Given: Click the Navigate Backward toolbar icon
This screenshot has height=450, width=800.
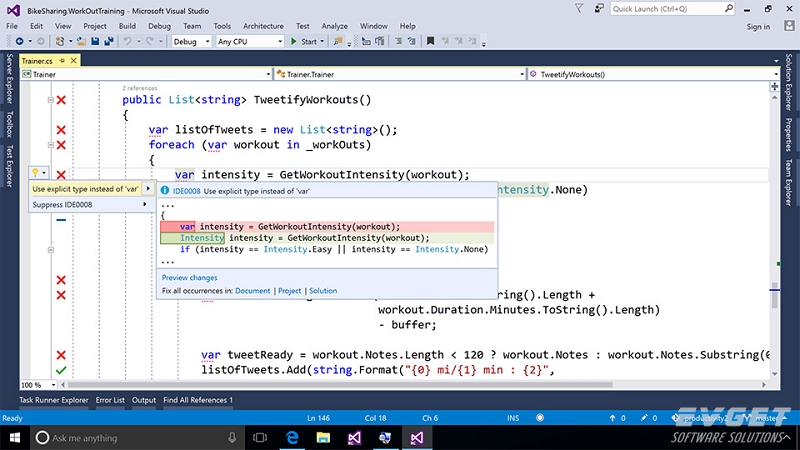Looking at the screenshot, I should tap(19, 41).
